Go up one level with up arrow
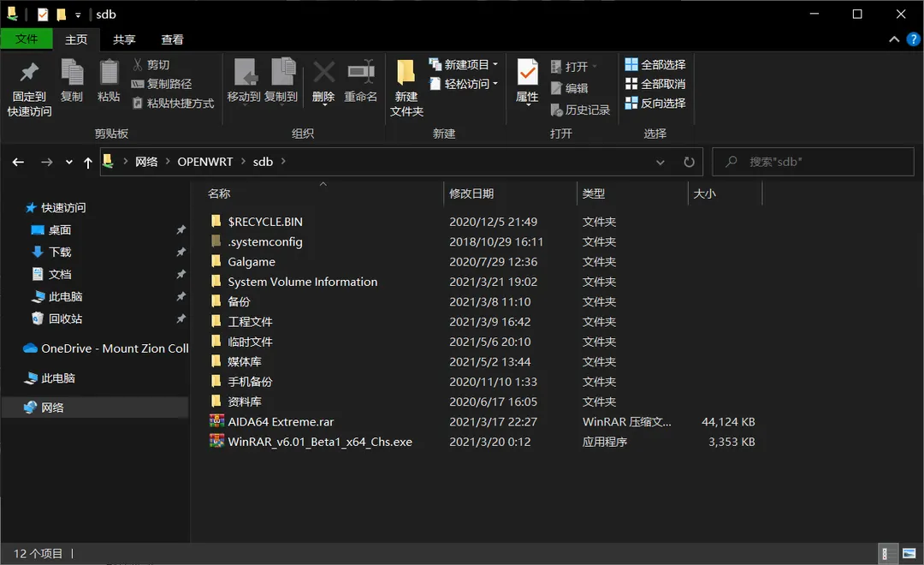This screenshot has width=924, height=565. coord(88,162)
